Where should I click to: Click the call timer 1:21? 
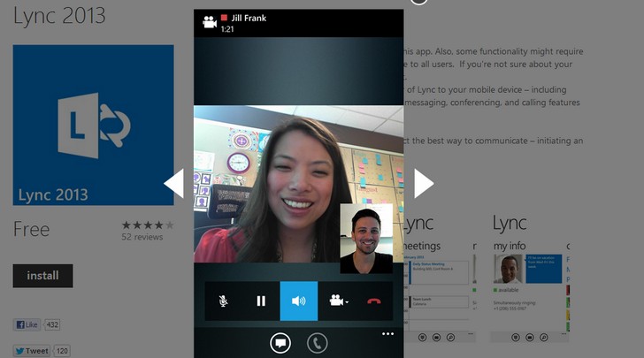coord(227,29)
